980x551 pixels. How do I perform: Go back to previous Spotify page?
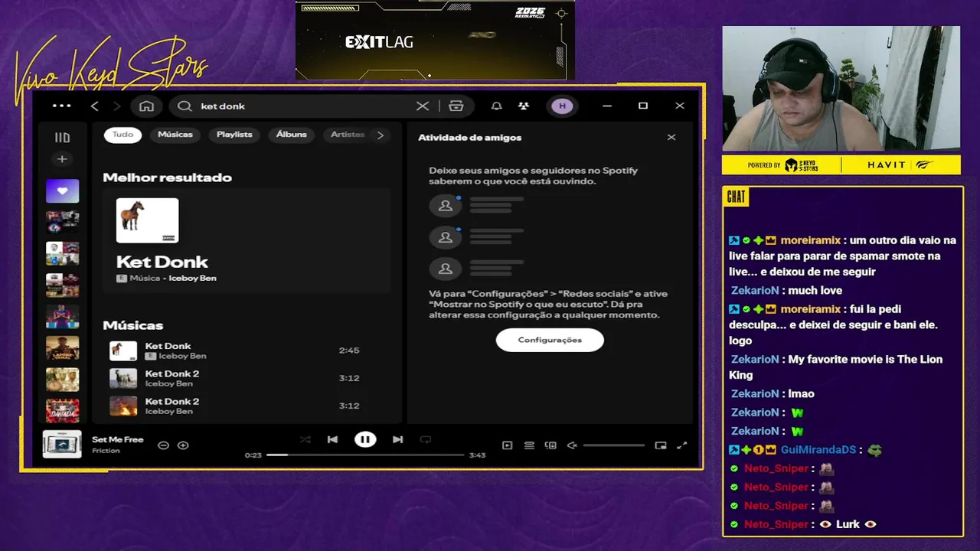94,106
